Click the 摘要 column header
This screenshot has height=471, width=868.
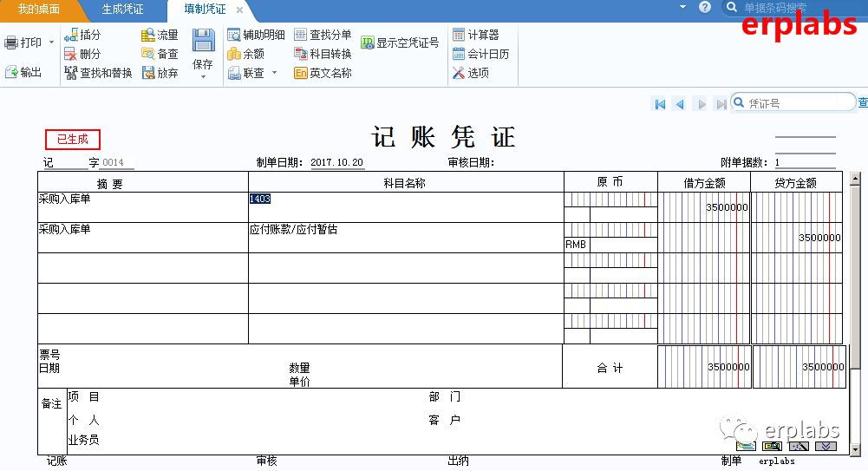(143, 183)
